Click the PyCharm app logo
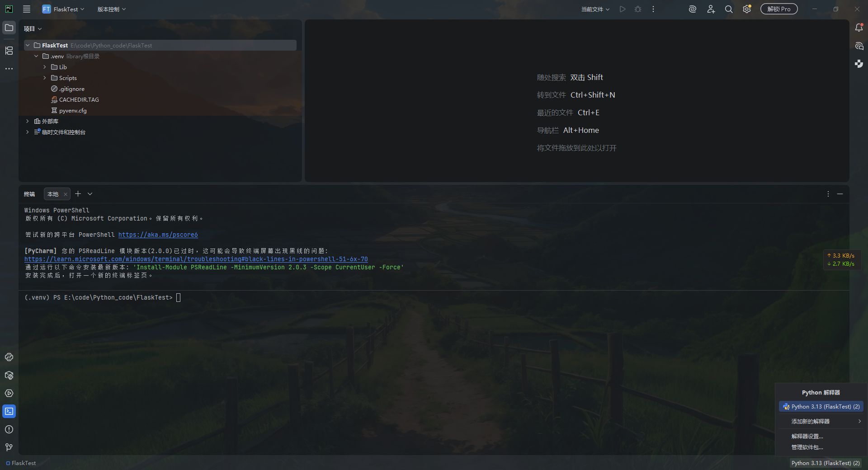The width and height of the screenshot is (868, 470). (x=9, y=9)
